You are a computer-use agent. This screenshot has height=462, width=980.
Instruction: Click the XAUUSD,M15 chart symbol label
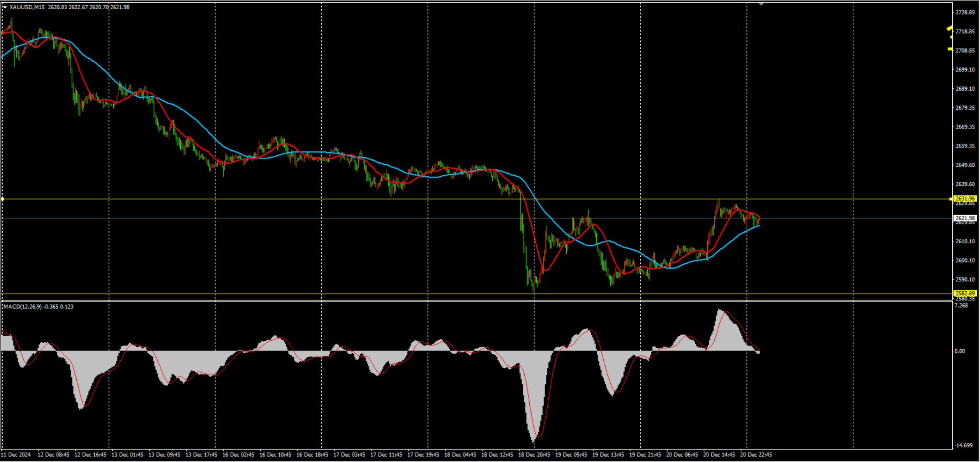tap(27, 7)
